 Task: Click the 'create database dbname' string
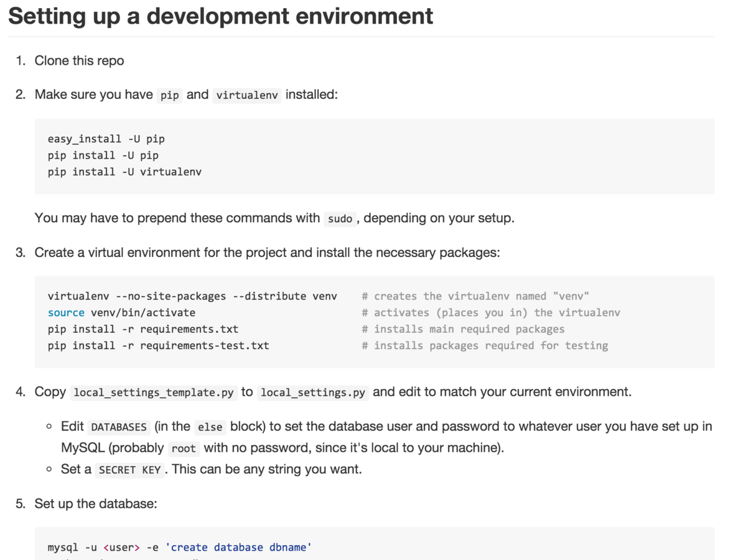pyautogui.click(x=238, y=548)
